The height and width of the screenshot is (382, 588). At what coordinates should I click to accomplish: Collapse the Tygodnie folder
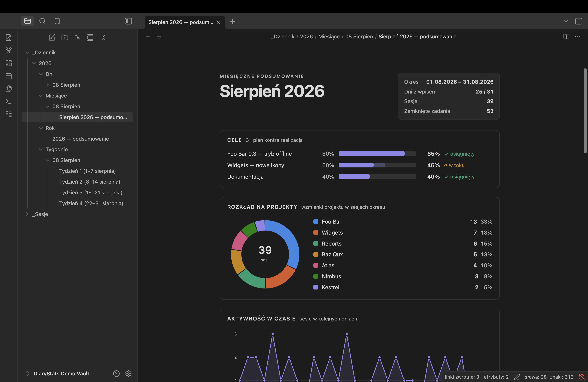[41, 149]
